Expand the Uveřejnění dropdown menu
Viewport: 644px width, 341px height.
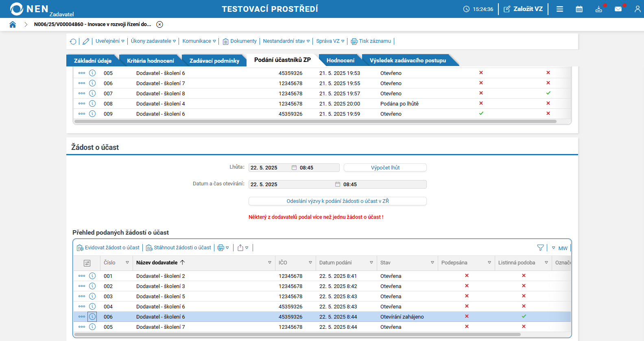tap(110, 41)
